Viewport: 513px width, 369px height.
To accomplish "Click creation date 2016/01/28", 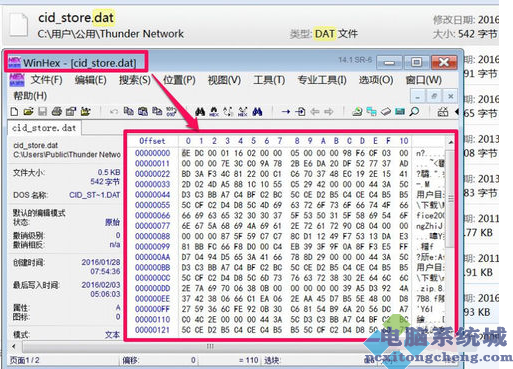I will click(x=101, y=262).
